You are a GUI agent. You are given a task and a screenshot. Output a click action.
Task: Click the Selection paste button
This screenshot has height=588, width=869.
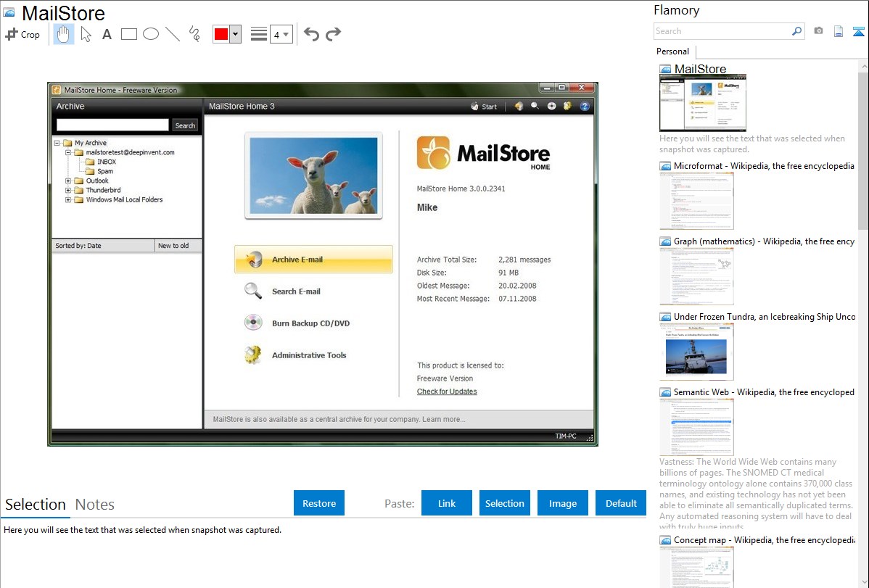pos(504,503)
